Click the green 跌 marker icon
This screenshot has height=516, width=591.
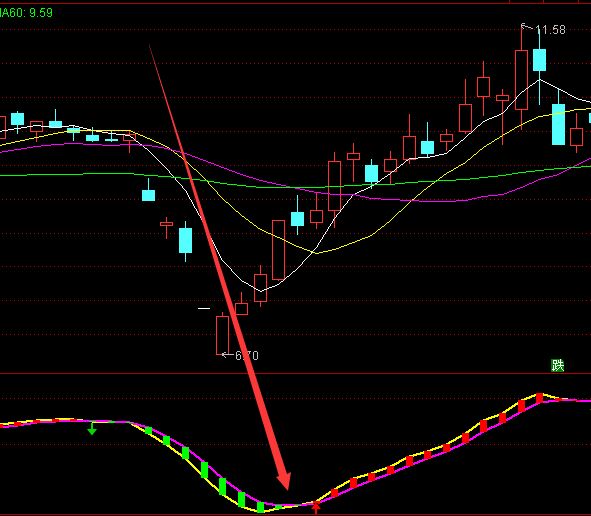(557, 365)
